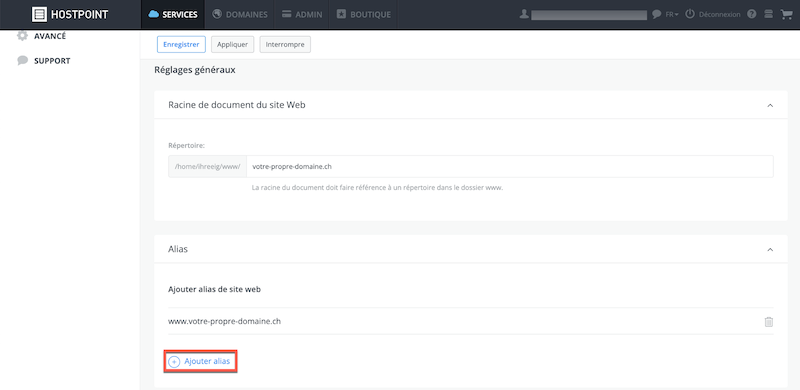Delete the www.votre-propre-domaine.ch alias with trash icon
The height and width of the screenshot is (390, 800).
768,322
